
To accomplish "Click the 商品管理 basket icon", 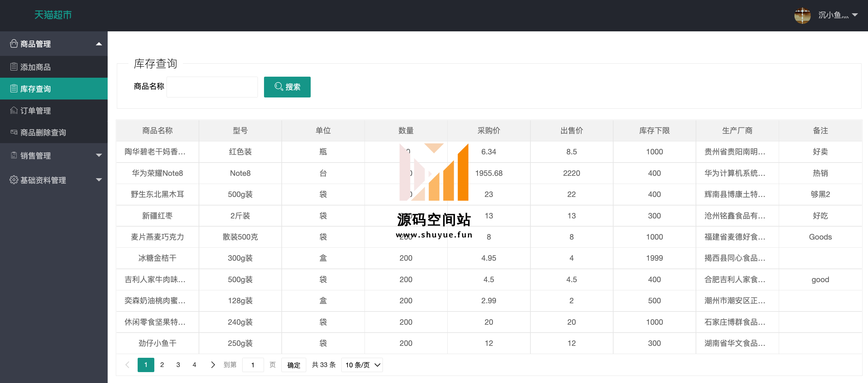I will (x=14, y=44).
